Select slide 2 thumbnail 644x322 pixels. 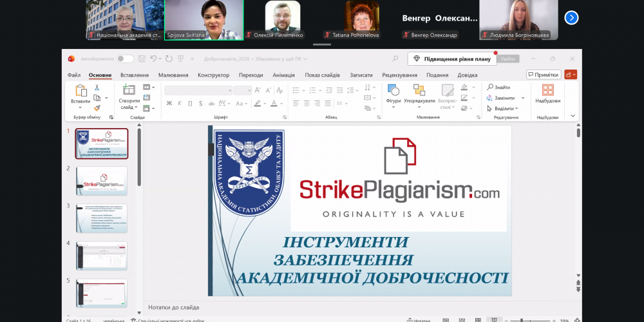coord(102,181)
